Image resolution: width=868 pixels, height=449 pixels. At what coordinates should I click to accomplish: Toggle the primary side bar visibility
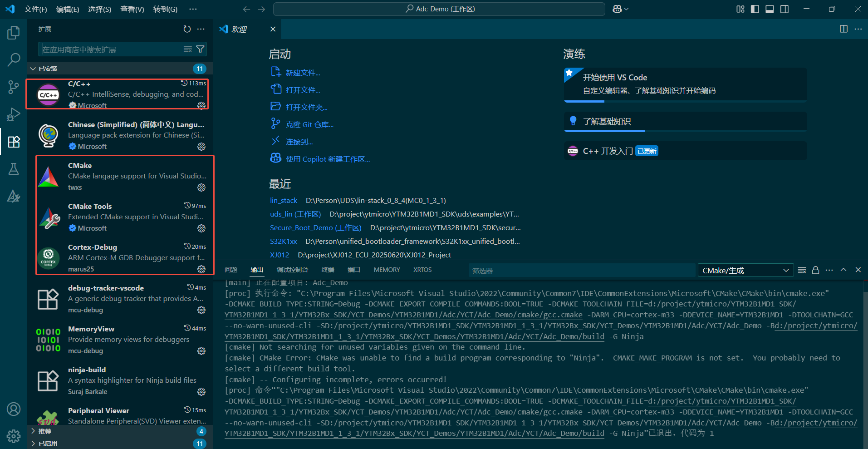755,9
